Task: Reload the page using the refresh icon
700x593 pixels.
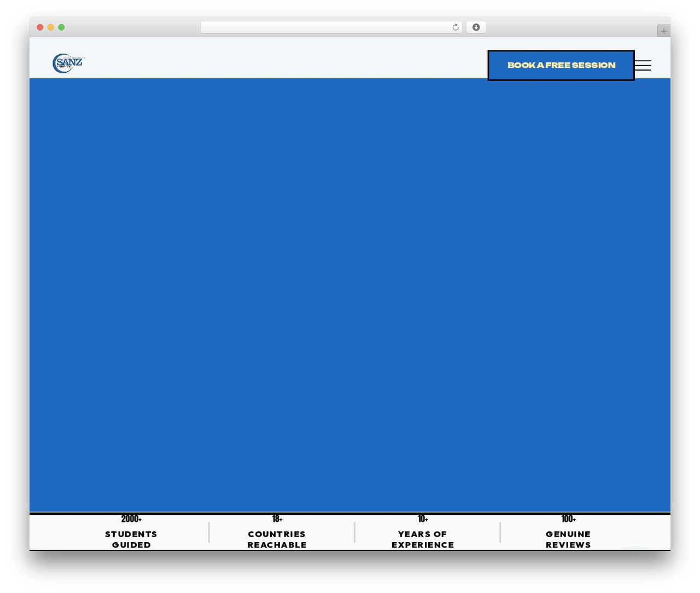Action: coord(456,27)
